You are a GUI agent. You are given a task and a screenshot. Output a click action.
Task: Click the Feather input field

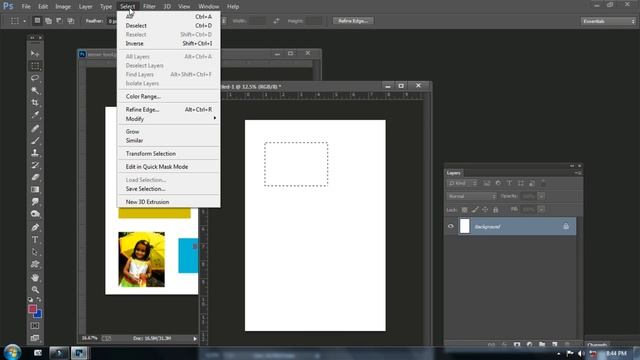(x=112, y=21)
